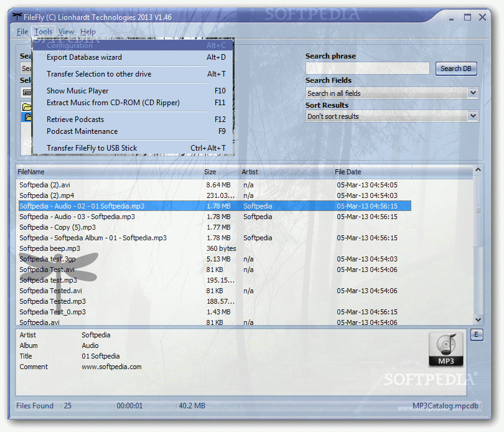Viewport: 504px width, 432px height.
Task: Select Softpedia - Audio - 02 - 01 Softpedia.mp3
Action: 215,206
